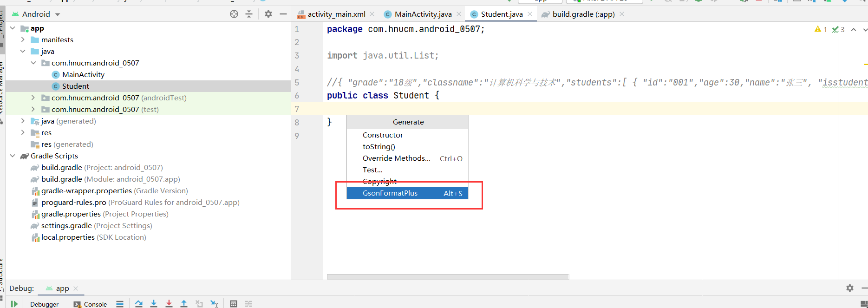Collapse all nodes in the project tree

pos(249,14)
